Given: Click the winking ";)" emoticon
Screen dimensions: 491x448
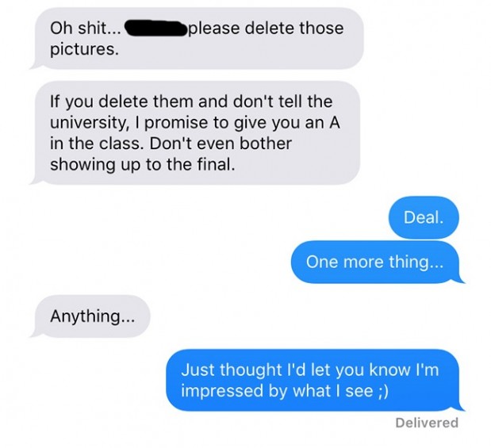Looking at the screenshot, I should [383, 392].
